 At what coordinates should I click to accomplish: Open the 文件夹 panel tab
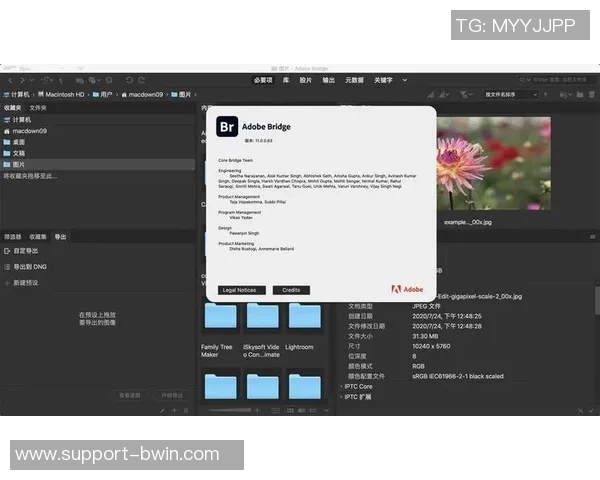click(x=38, y=107)
